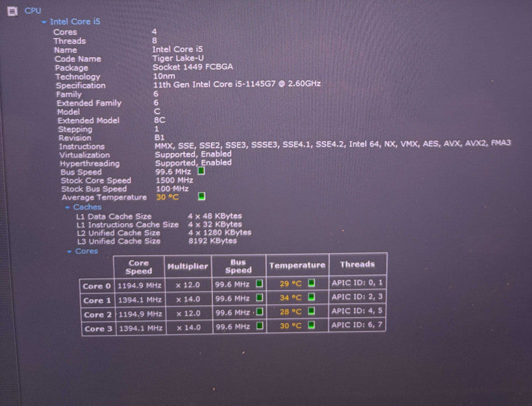Click the 28 °C temperature value
The height and width of the screenshot is (406, 532).
pyautogui.click(x=291, y=312)
